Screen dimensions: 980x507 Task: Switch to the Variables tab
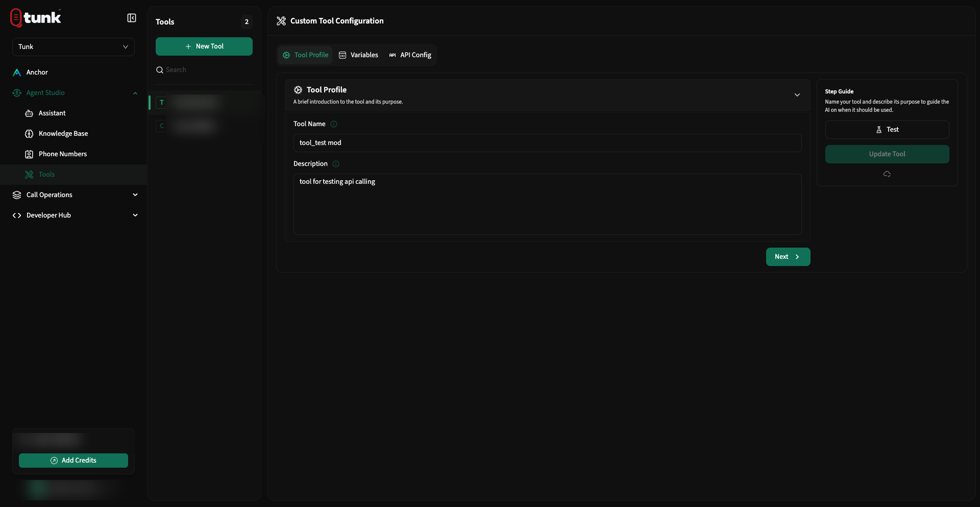click(x=359, y=55)
